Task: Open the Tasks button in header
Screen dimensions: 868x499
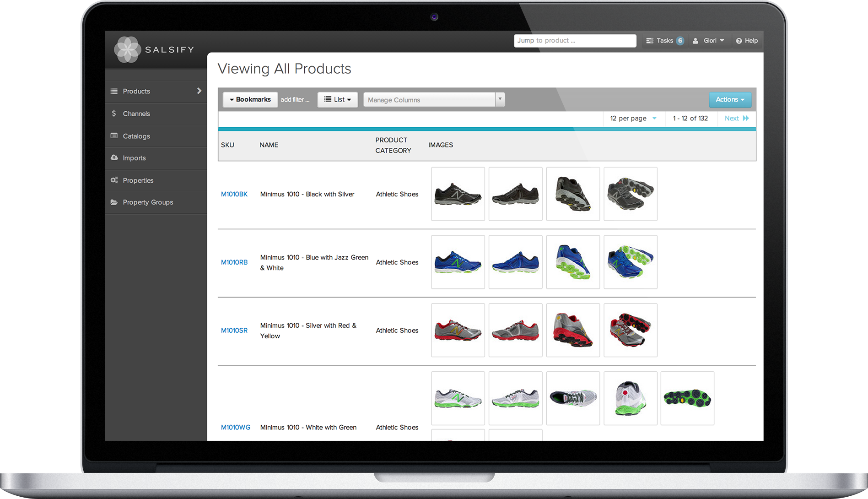Action: pos(665,41)
